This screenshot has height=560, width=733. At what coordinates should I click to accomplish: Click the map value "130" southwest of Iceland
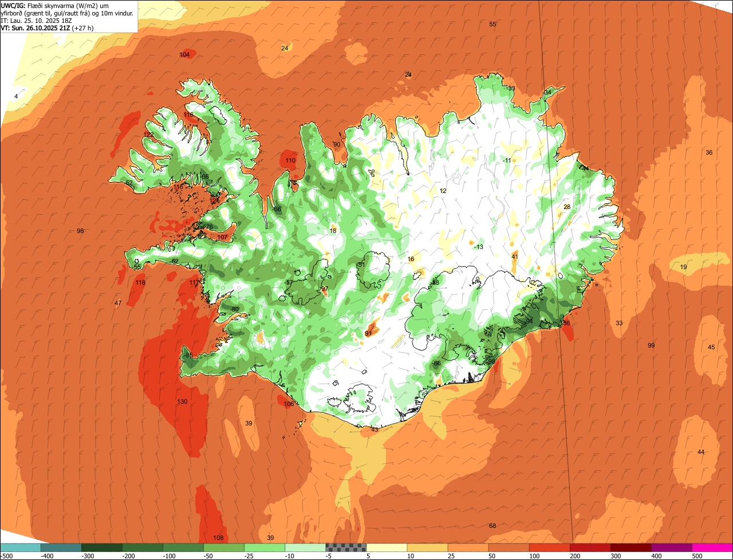(x=182, y=401)
